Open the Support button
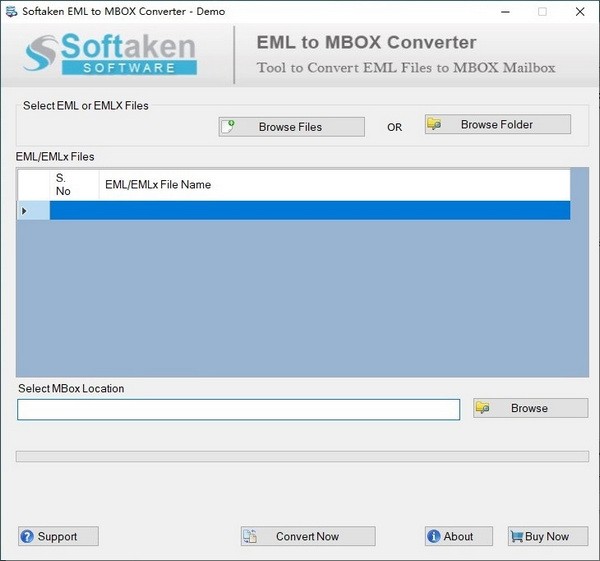 tap(58, 536)
